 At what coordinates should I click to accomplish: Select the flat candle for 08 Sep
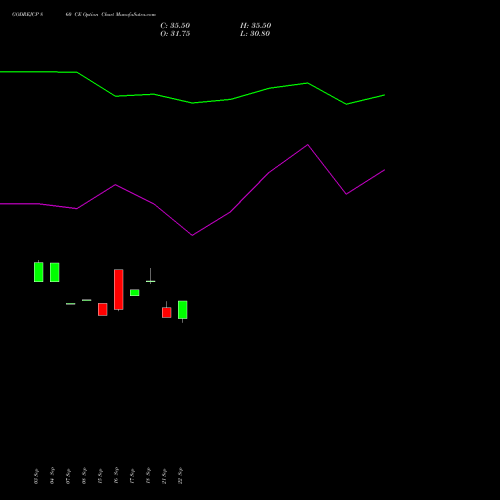[x=87, y=300]
